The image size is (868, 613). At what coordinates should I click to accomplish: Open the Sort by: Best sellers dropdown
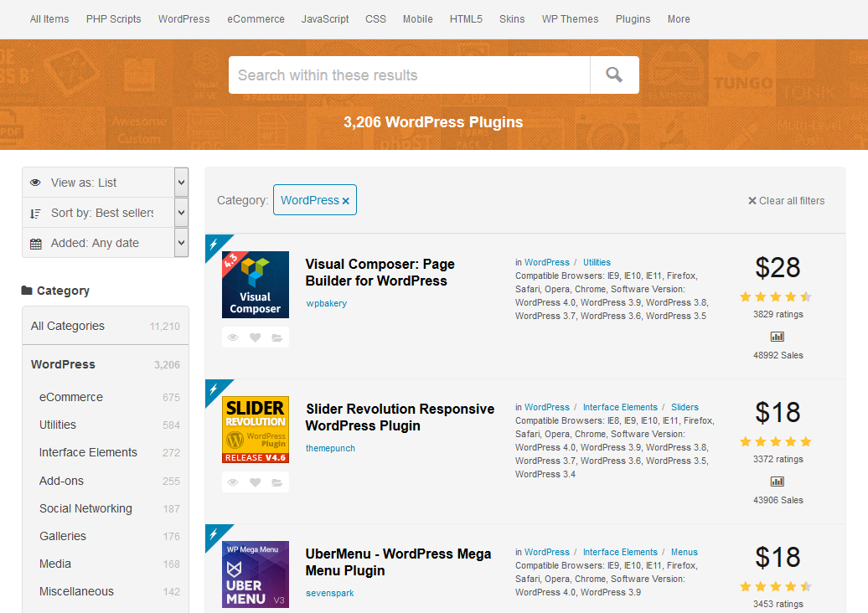point(106,213)
